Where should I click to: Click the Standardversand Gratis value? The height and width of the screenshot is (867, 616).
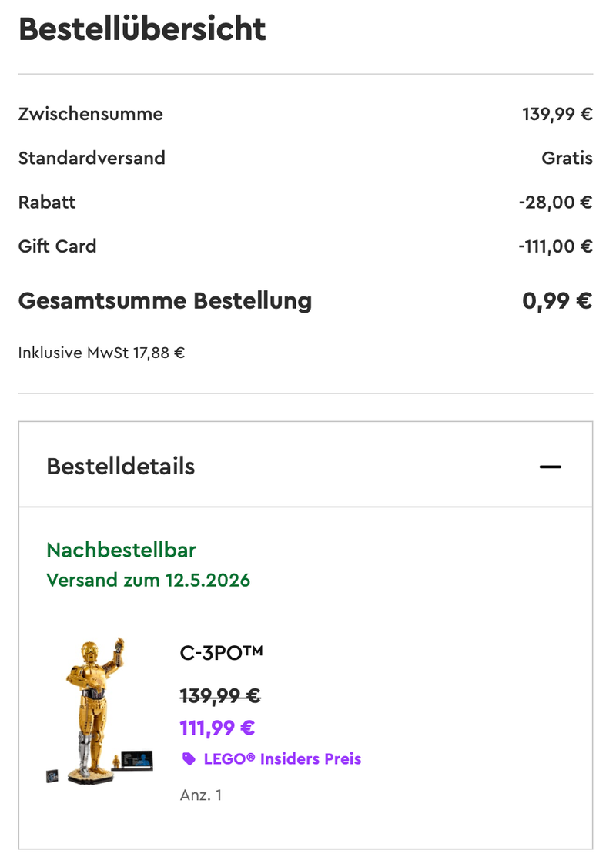[x=567, y=158]
